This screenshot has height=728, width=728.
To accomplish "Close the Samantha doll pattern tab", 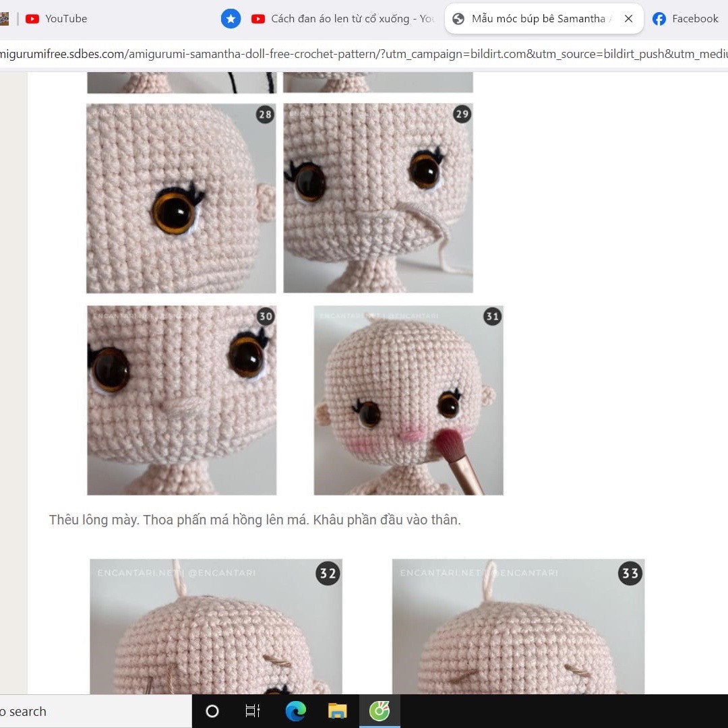I will point(628,18).
